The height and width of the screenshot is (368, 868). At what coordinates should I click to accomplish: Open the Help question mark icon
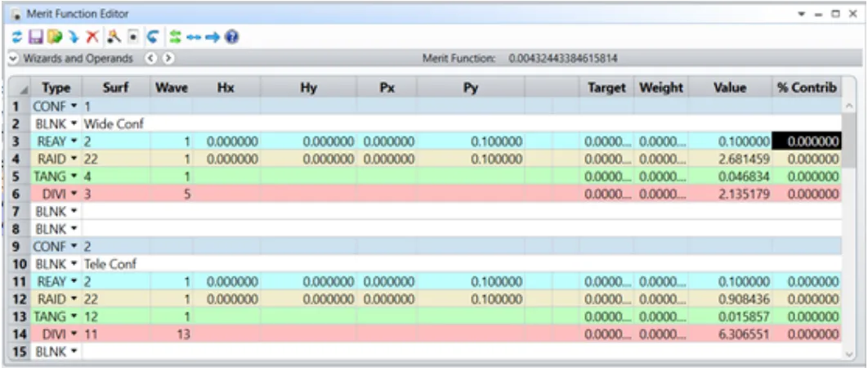coord(232,38)
